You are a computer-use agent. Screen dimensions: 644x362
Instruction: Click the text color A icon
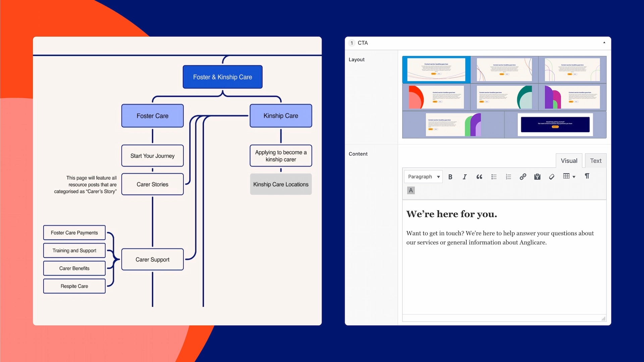pyautogui.click(x=411, y=191)
